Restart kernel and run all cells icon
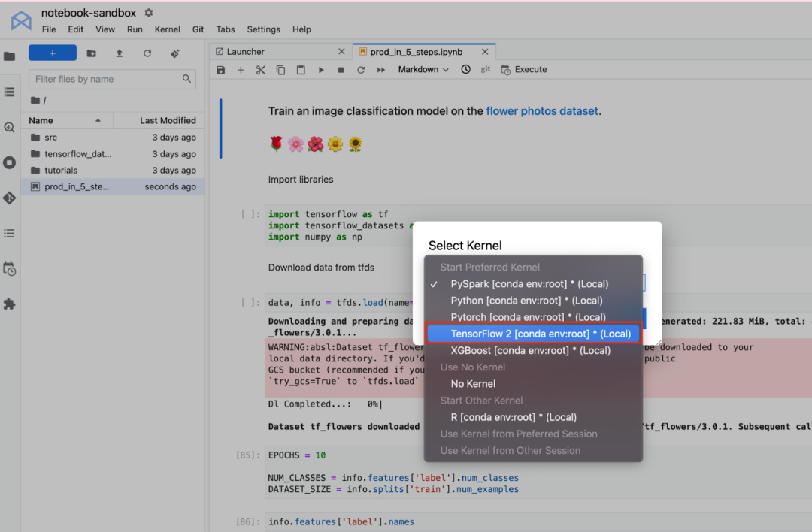The height and width of the screenshot is (532, 812). click(381, 70)
